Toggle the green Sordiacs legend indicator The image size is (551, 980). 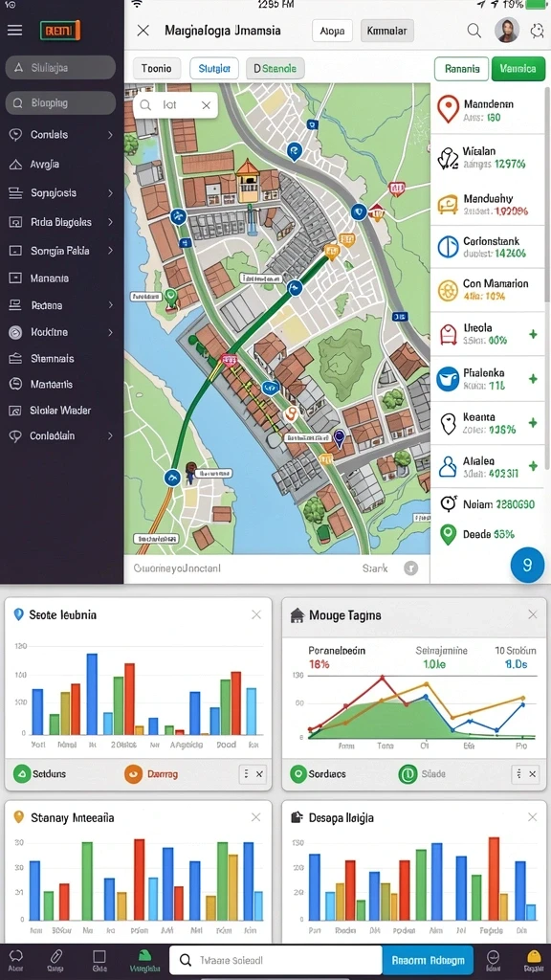click(298, 773)
